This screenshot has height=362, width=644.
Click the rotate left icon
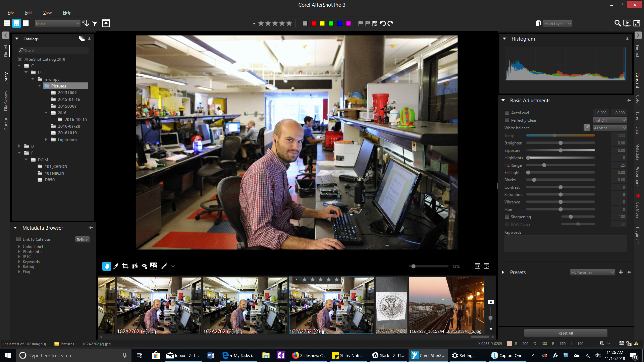383,23
